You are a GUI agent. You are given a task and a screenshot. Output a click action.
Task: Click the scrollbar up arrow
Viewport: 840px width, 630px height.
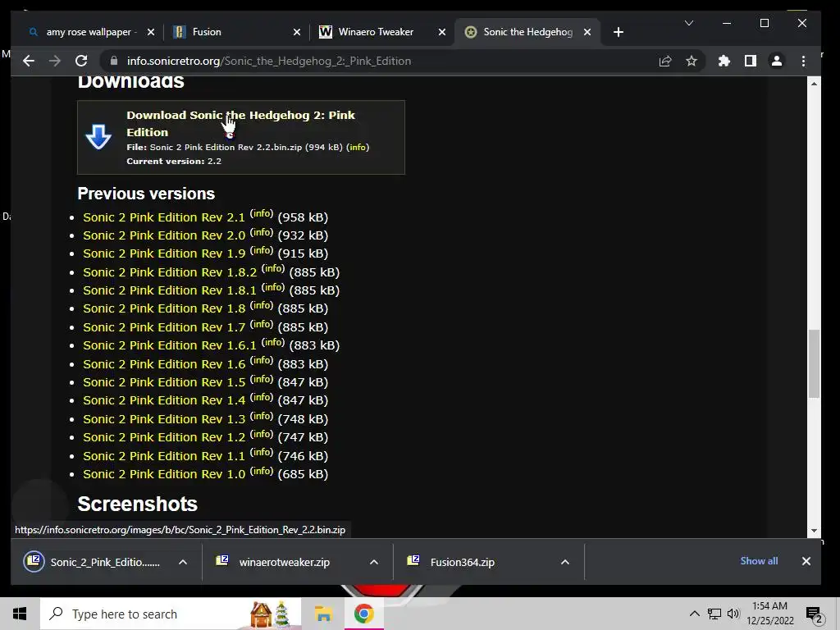pos(814,84)
